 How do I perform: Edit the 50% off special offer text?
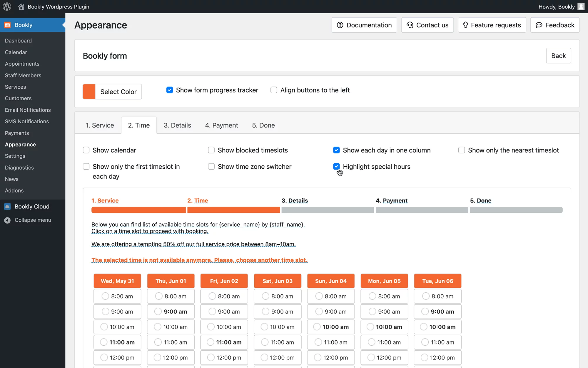(x=193, y=244)
